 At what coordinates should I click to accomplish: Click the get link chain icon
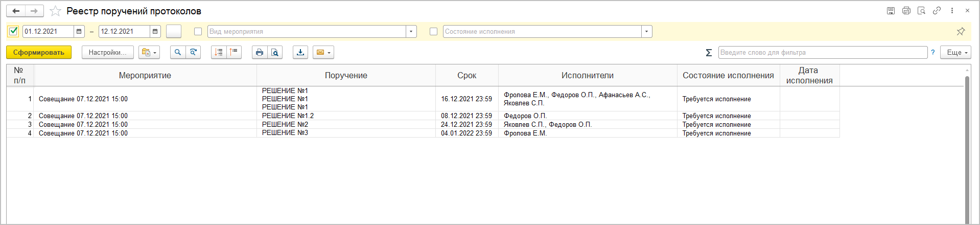pyautogui.click(x=937, y=11)
